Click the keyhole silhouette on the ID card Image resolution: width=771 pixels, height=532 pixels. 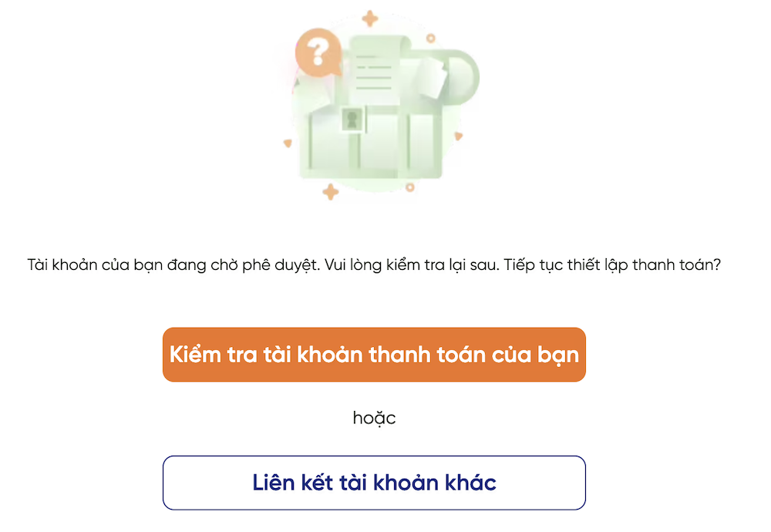tap(352, 120)
